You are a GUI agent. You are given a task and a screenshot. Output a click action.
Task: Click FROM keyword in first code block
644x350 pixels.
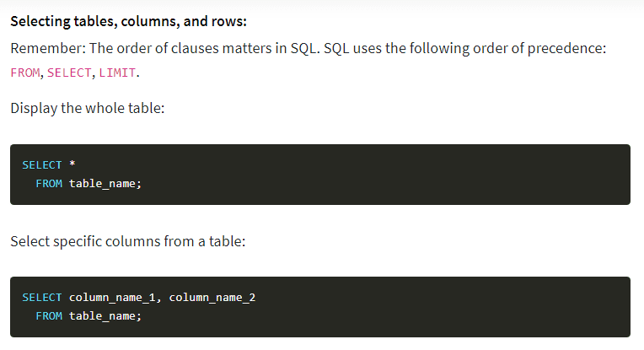49,184
